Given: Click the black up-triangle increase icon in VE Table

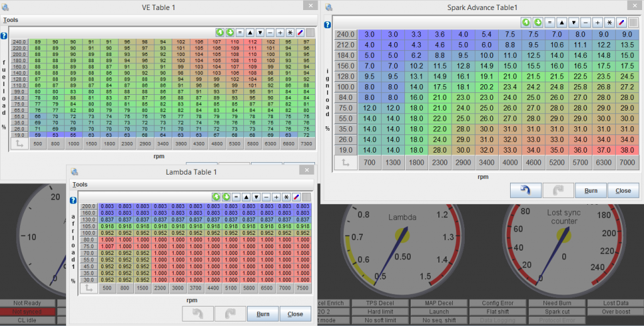Looking at the screenshot, I should click(x=250, y=31).
